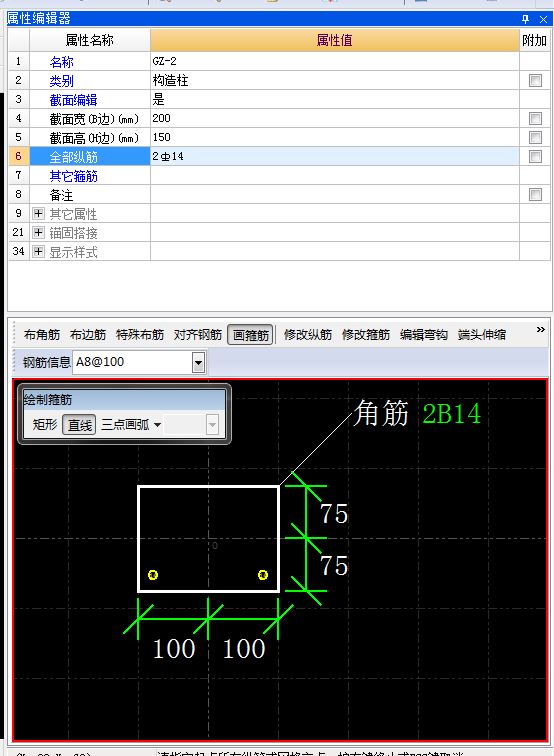554x756 pixels.
Task: Click the empty 其它箍筋 value cell
Action: (x=335, y=176)
